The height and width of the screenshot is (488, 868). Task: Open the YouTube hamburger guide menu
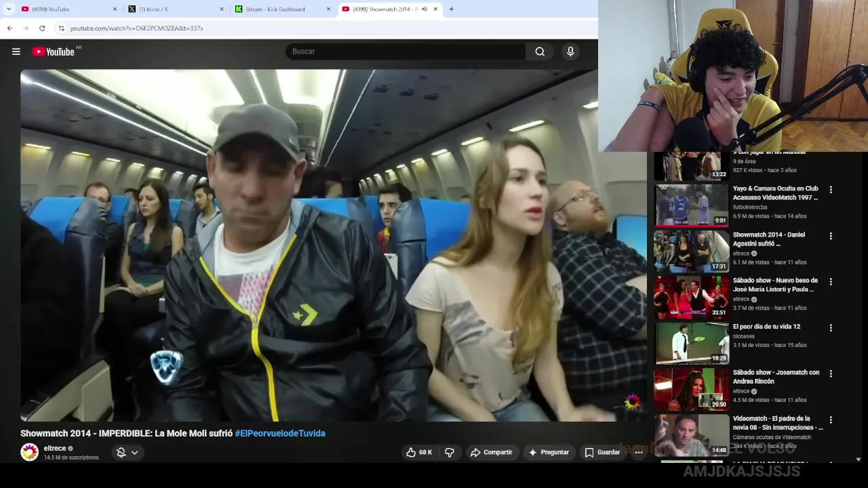[16, 52]
